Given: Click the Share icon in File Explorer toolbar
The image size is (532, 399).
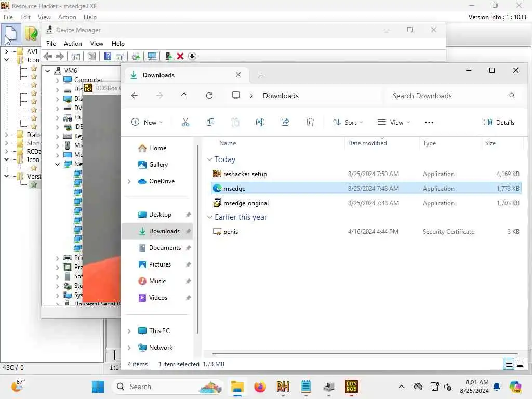Looking at the screenshot, I should coord(285,122).
